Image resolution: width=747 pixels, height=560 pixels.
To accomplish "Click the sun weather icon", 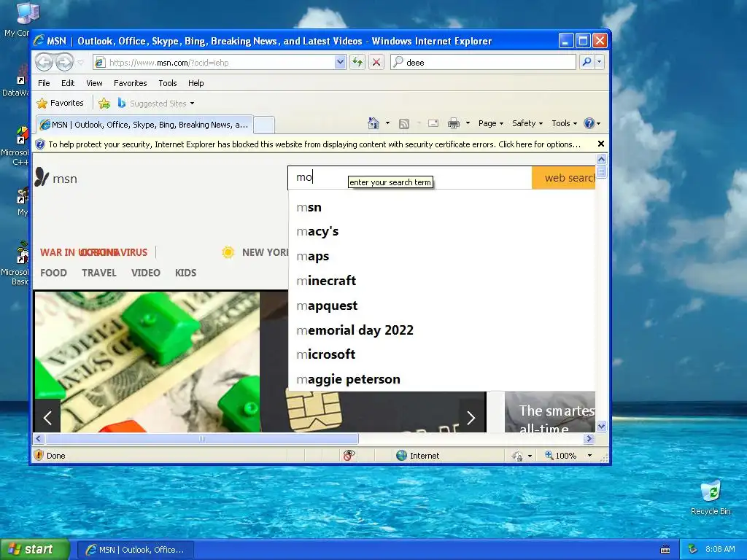I will pyautogui.click(x=228, y=252).
